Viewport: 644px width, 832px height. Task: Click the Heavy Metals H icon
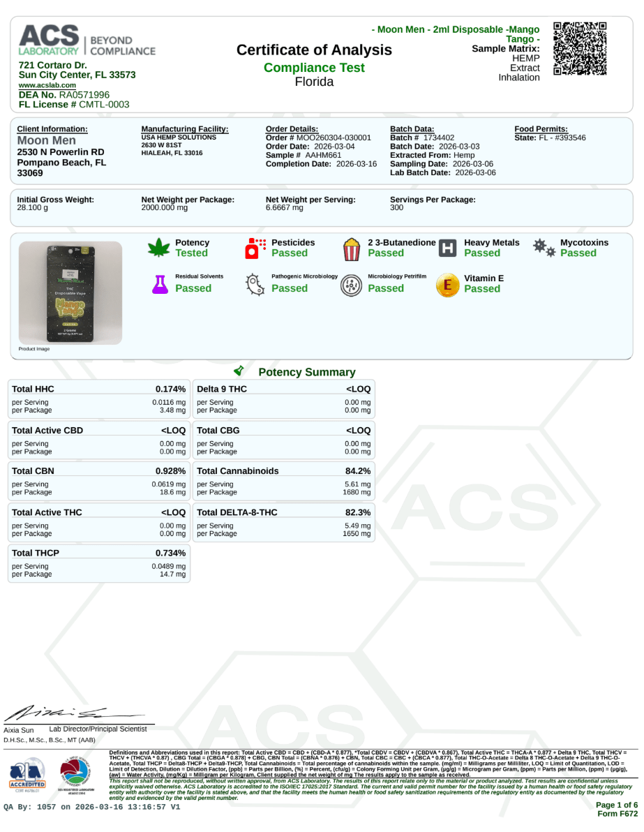coord(448,248)
